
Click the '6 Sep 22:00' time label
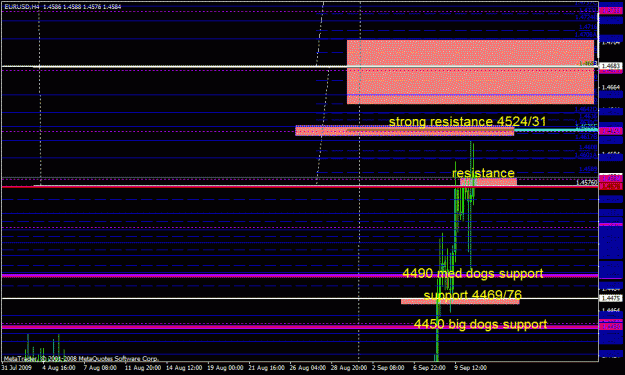coord(429,367)
